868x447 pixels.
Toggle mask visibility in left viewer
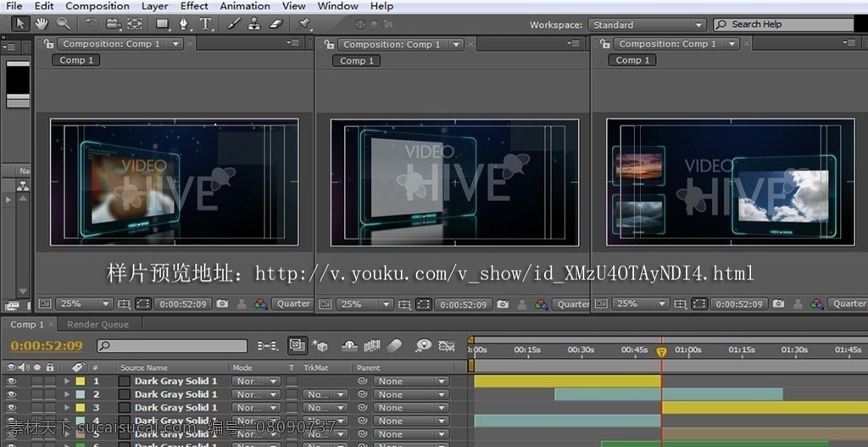coord(142,304)
